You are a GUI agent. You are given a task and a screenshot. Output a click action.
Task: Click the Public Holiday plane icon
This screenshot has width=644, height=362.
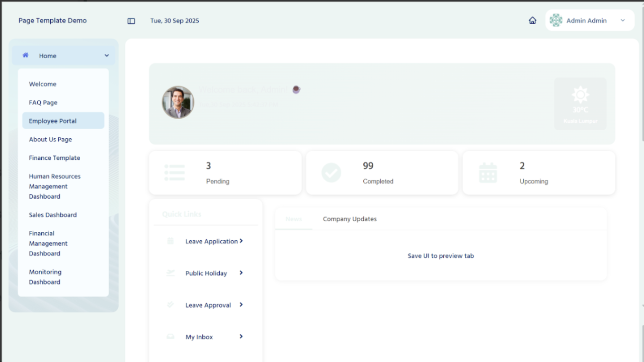(x=171, y=273)
